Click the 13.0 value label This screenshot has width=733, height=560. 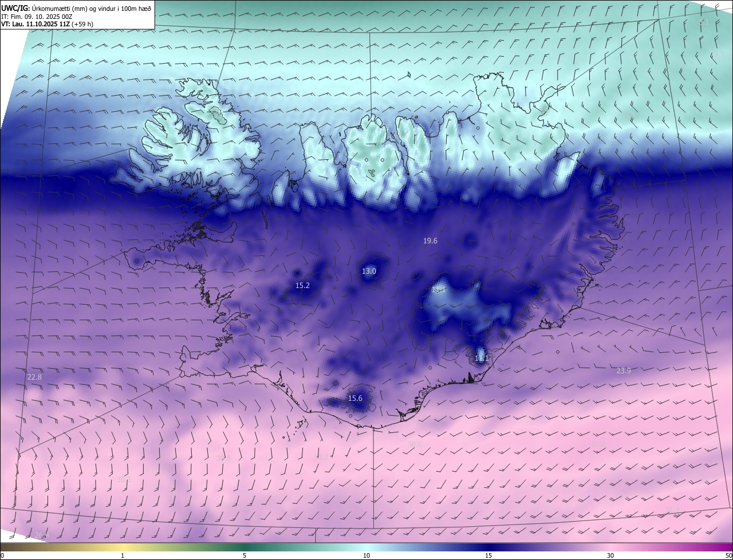click(x=369, y=271)
